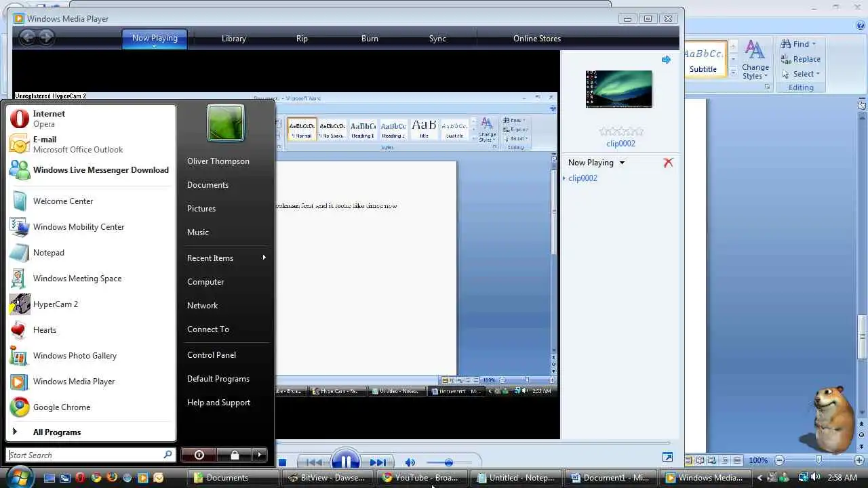Expand shutdown options arrow in Start menu
The height and width of the screenshot is (488, 868).
(x=260, y=455)
